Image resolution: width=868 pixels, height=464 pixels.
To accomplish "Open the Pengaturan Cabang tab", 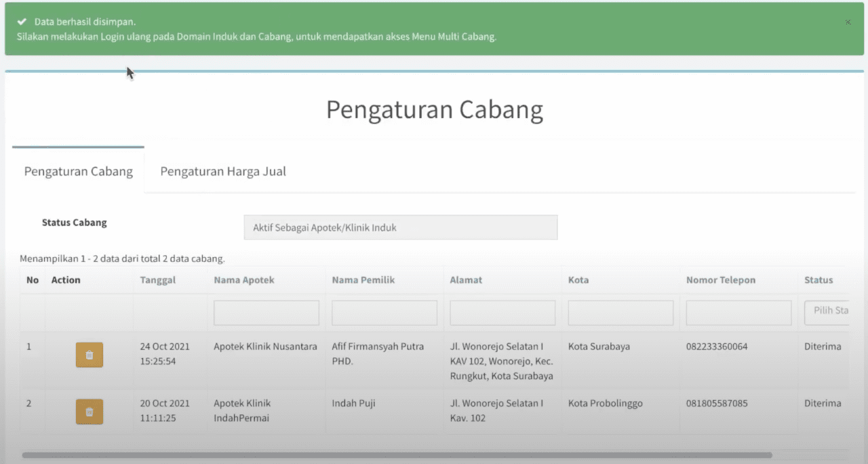I will (x=79, y=171).
